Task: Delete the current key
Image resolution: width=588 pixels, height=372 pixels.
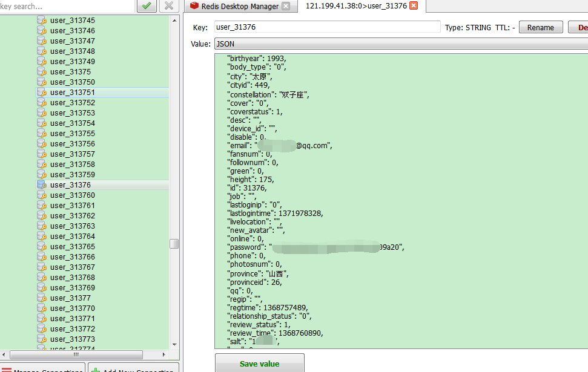Action: pos(580,27)
